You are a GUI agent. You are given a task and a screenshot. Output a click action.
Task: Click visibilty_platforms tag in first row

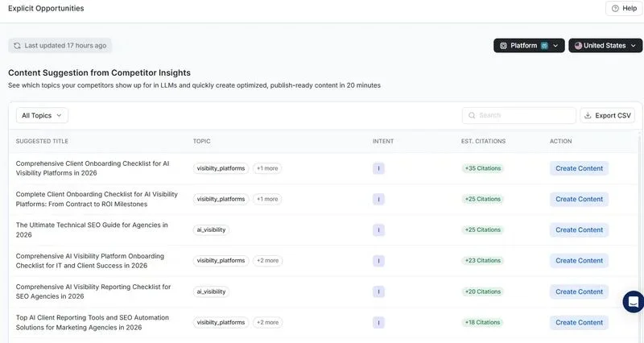tap(221, 168)
